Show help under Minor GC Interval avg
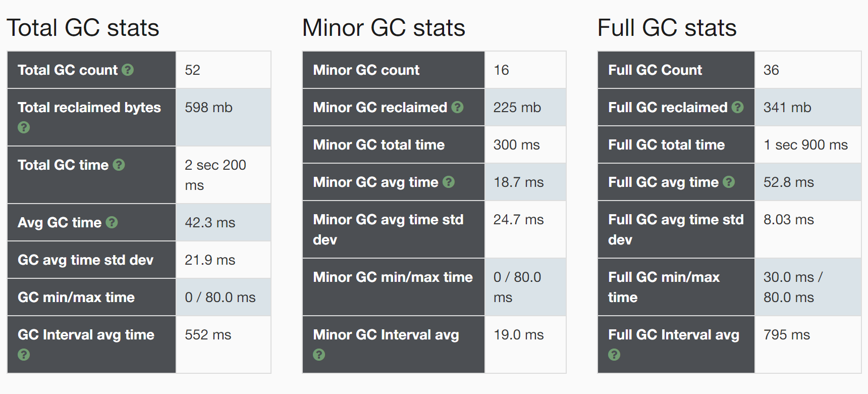Viewport: 868px width, 394px height. pyautogui.click(x=319, y=355)
